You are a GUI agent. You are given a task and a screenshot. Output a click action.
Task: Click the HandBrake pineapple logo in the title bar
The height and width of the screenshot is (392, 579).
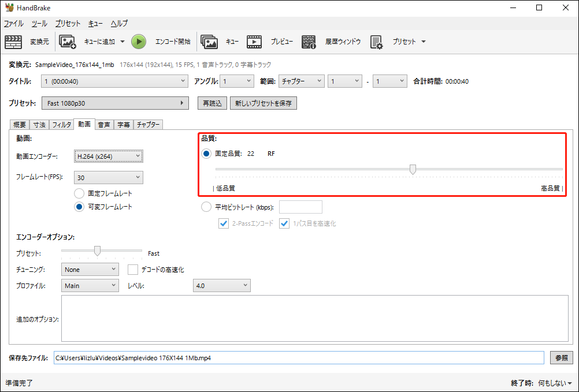[9, 8]
